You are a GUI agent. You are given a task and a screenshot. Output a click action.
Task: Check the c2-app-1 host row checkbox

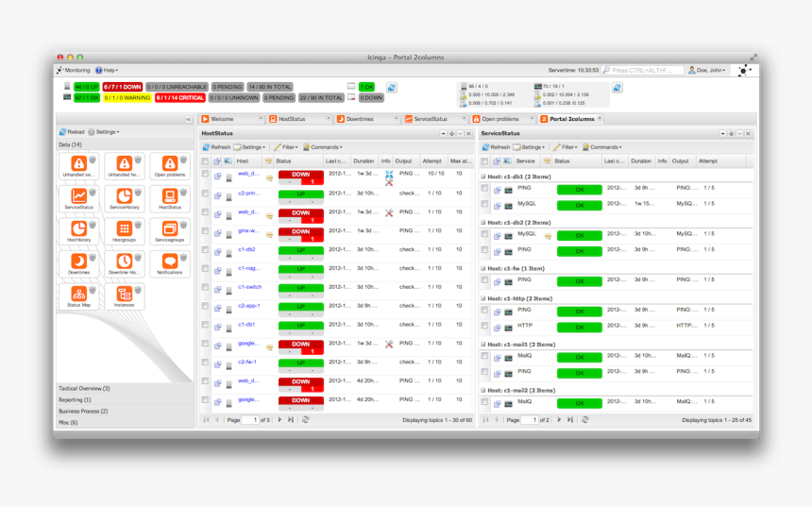206,306
